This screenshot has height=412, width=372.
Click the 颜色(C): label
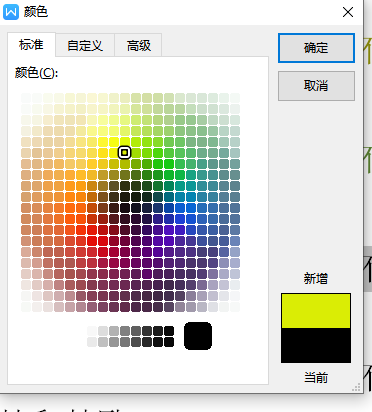[x=36, y=73]
